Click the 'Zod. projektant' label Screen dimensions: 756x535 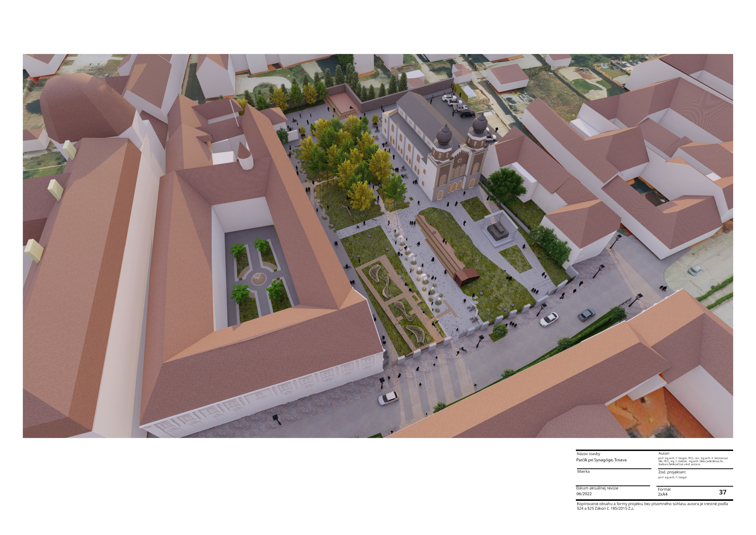tap(672, 472)
